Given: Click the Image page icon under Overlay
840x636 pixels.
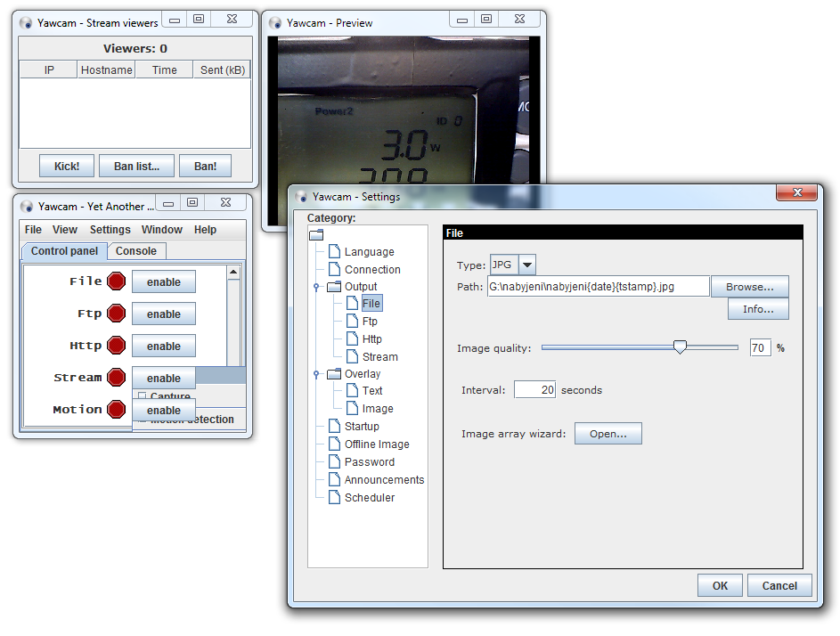Looking at the screenshot, I should pyautogui.click(x=352, y=408).
